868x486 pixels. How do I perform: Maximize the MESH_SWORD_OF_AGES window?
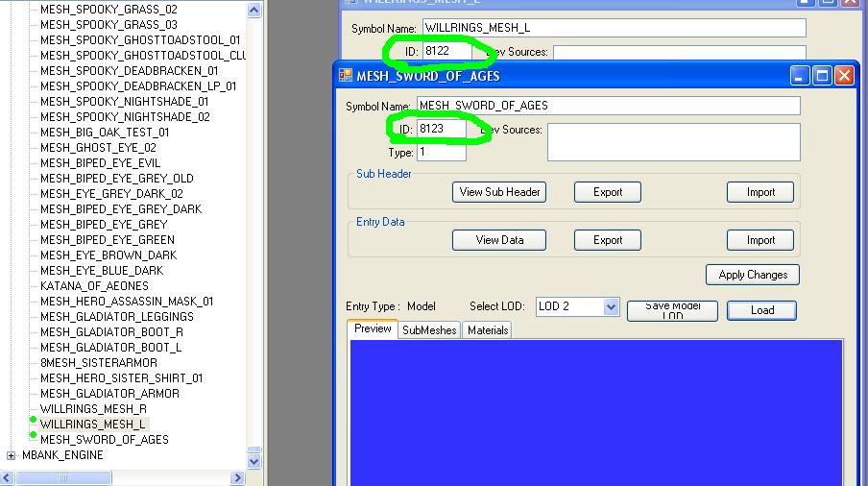pos(822,76)
